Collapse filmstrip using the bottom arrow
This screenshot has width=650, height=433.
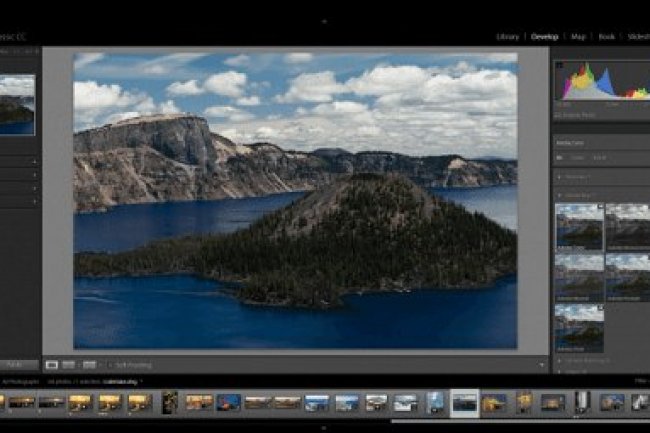[324, 427]
